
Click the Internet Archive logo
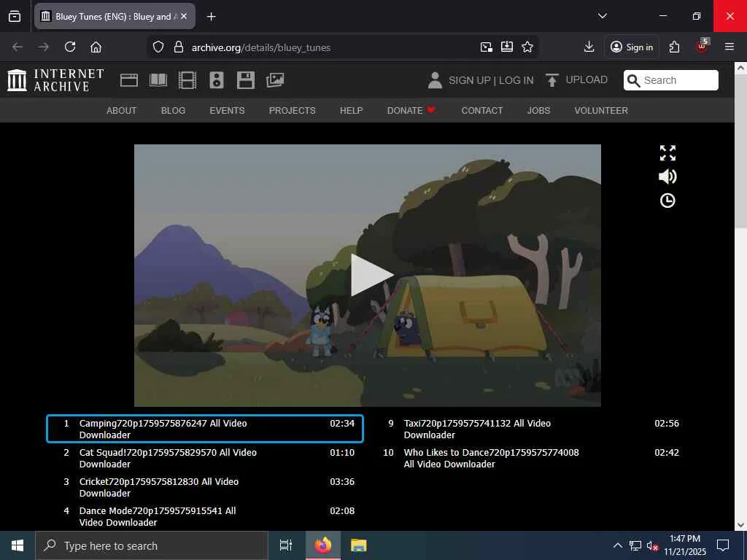(x=55, y=80)
